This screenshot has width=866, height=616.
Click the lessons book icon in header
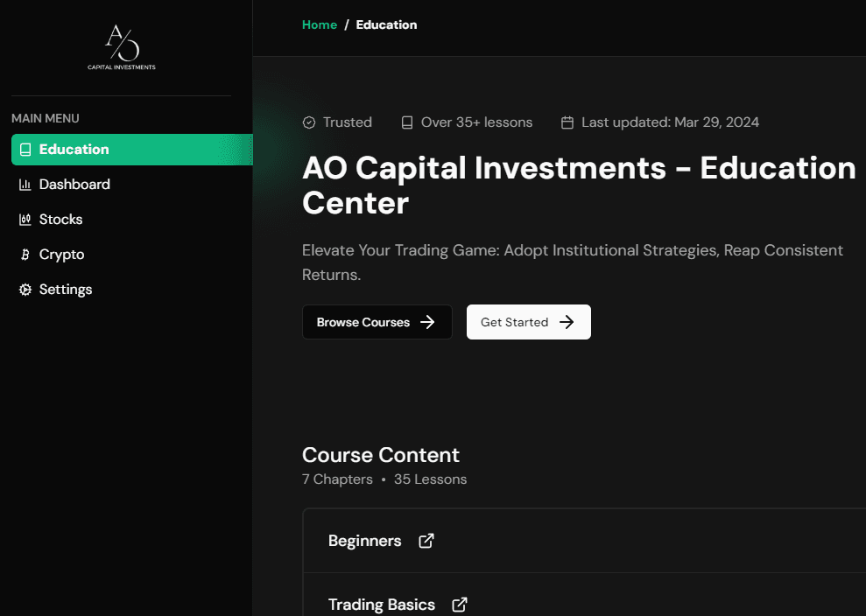(x=407, y=122)
